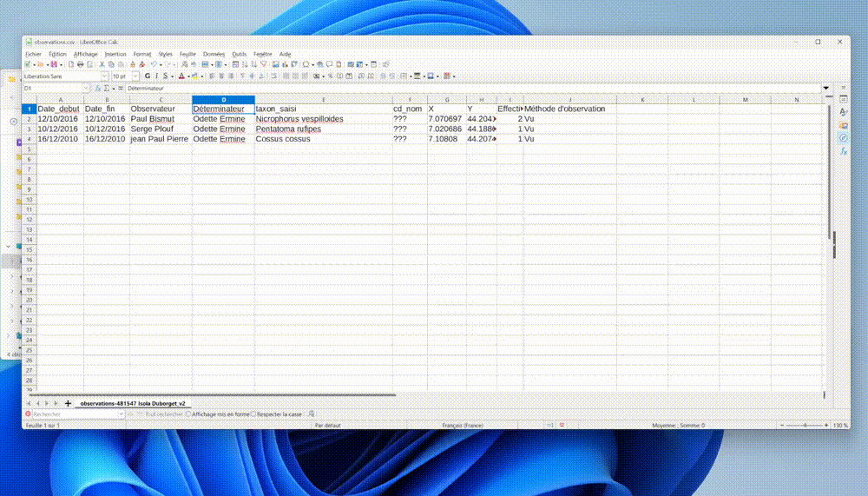868x496 pixels.
Task: Expand the formula bar arrow
Action: (826, 88)
